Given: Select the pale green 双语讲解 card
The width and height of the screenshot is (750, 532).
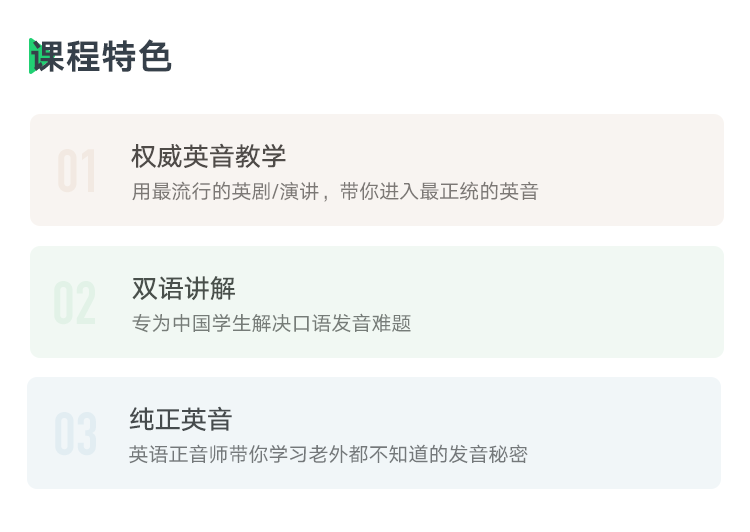Looking at the screenshot, I should click(377, 302).
